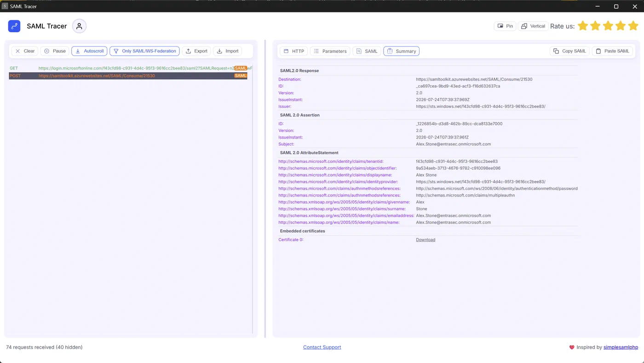The width and height of the screenshot is (644, 363).
Task: Export the captured requests
Action: point(196,51)
